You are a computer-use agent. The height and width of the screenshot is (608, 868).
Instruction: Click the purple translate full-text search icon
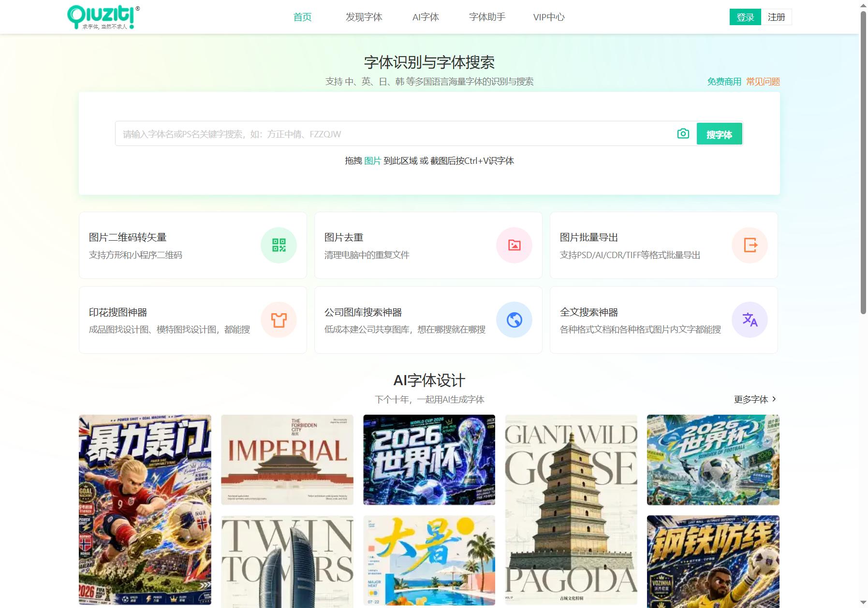(750, 319)
